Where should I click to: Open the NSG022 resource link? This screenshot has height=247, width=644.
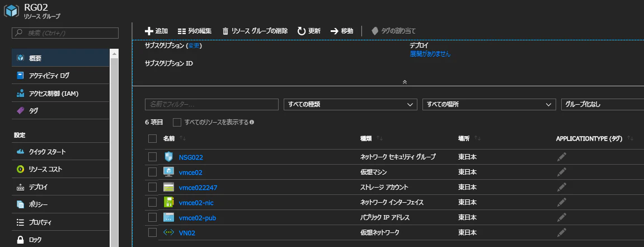(191, 157)
